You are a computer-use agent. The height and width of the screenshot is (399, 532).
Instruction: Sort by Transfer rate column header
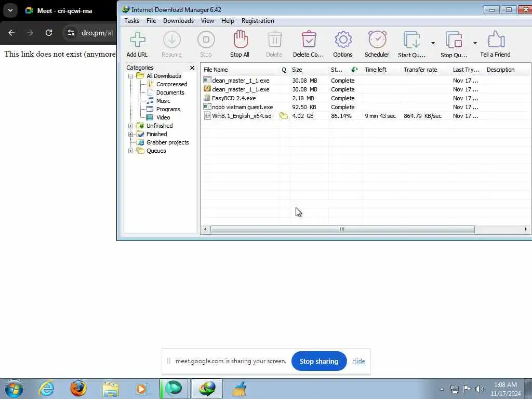pos(426,70)
